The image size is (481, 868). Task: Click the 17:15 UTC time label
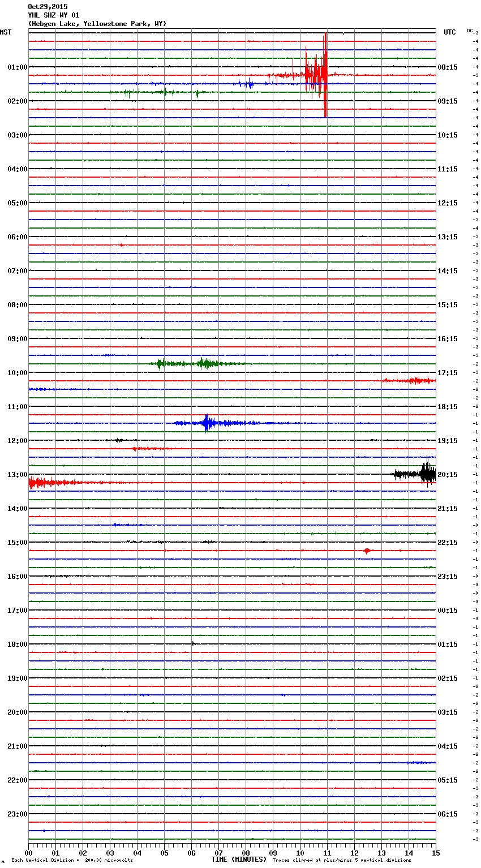pos(448,372)
